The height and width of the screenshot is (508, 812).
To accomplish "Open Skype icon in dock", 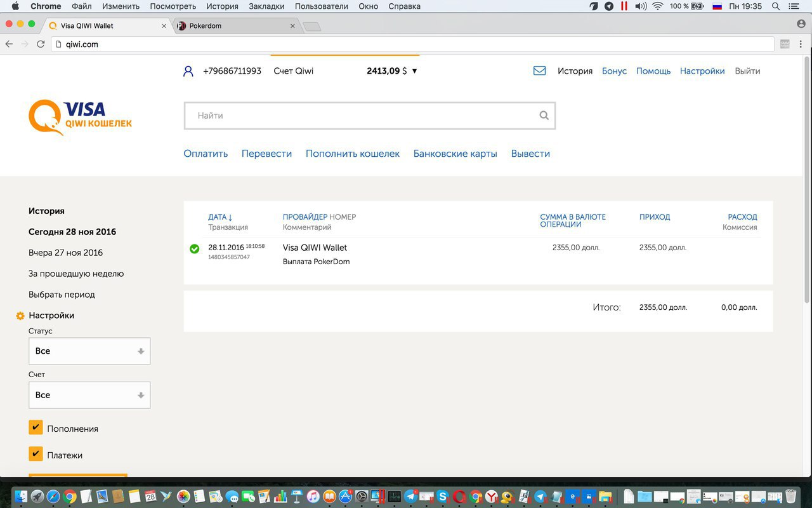I will click(442, 497).
